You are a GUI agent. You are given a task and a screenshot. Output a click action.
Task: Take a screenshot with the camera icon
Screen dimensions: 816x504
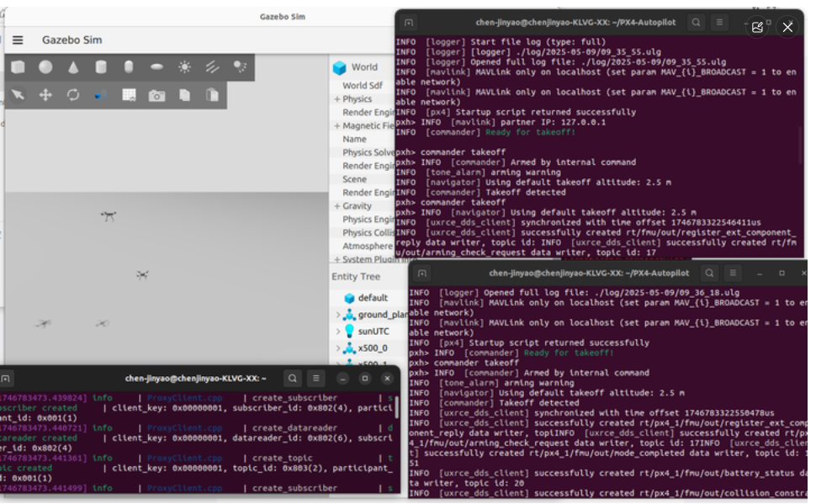click(x=156, y=95)
